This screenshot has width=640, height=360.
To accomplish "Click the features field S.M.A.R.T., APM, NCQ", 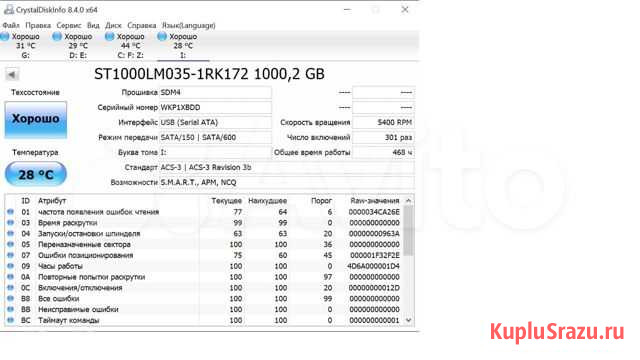I will (287, 182).
